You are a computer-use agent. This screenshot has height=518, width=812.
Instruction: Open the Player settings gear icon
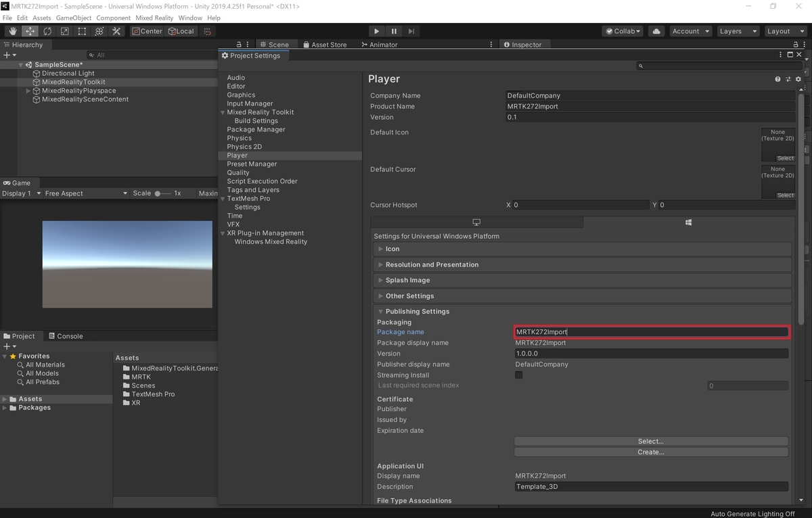coord(798,79)
